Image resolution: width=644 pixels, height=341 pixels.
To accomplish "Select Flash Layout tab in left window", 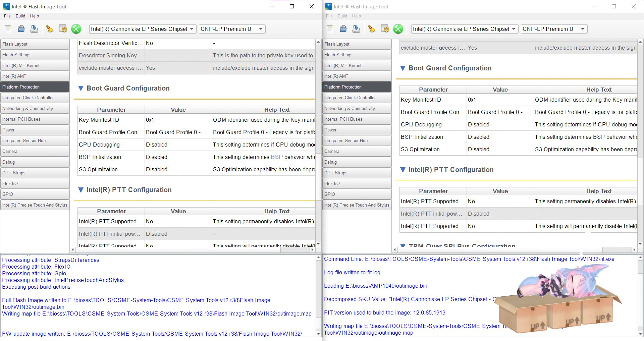I will [35, 44].
